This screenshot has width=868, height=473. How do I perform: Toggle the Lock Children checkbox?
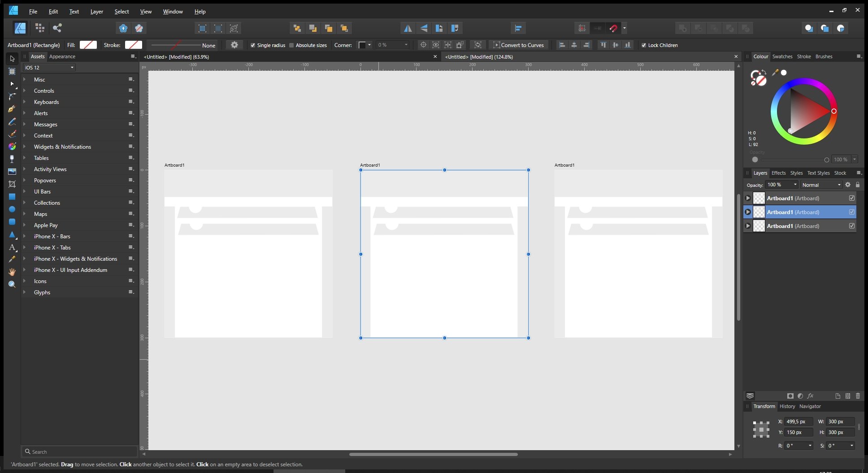644,45
